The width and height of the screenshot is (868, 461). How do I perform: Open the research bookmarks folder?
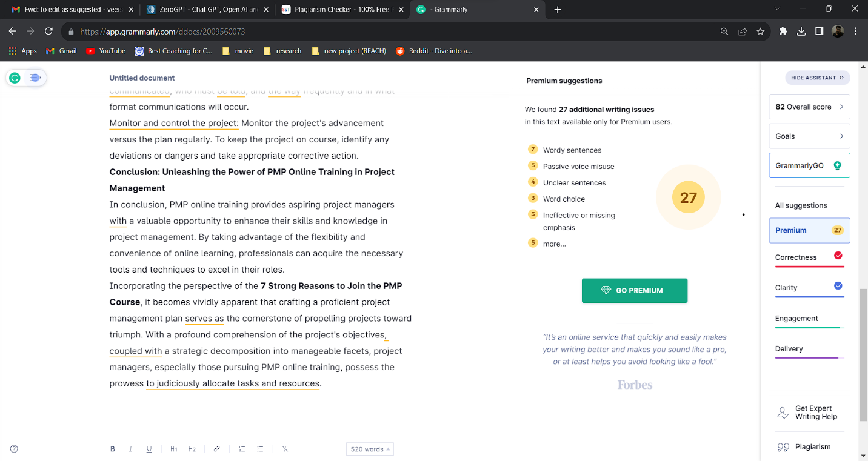(282, 51)
